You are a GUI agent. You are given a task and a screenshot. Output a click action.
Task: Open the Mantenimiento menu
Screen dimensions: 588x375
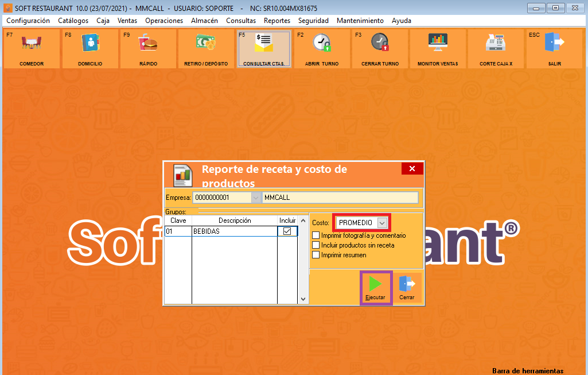[360, 21]
